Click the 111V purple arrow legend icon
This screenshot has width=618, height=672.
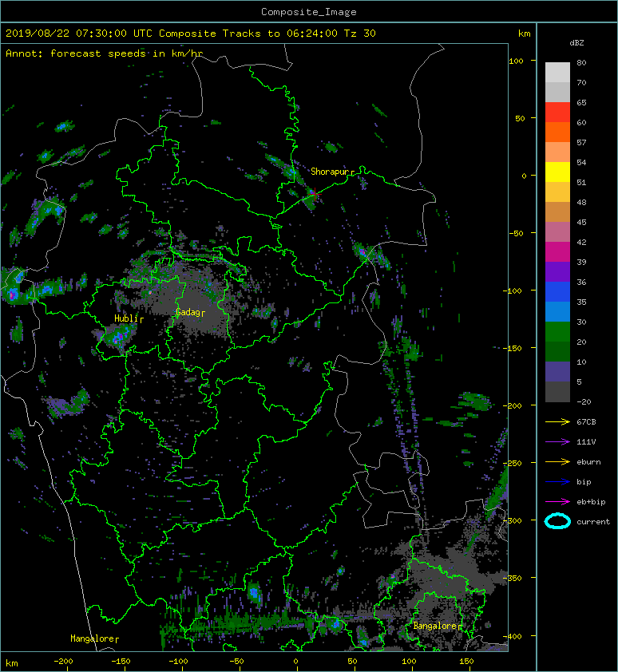557,442
